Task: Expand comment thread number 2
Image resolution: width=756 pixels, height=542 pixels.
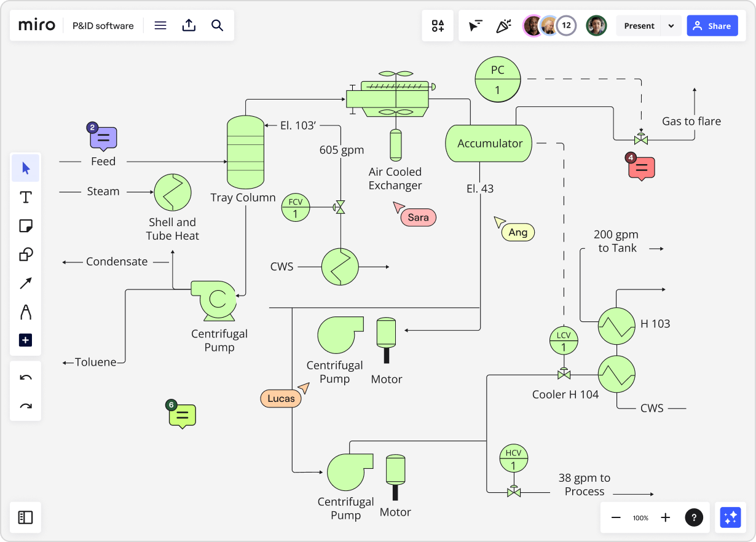Action: point(103,139)
